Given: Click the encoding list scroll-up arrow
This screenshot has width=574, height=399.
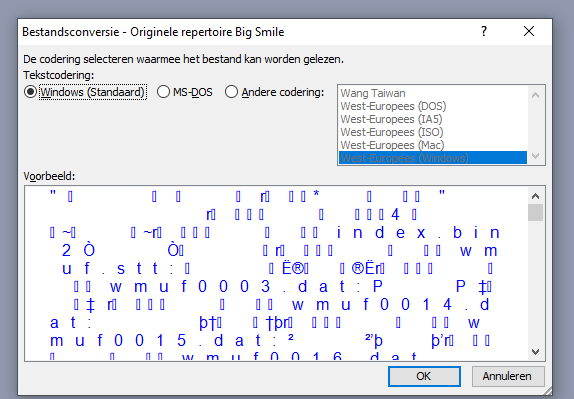Looking at the screenshot, I should click(x=535, y=96).
